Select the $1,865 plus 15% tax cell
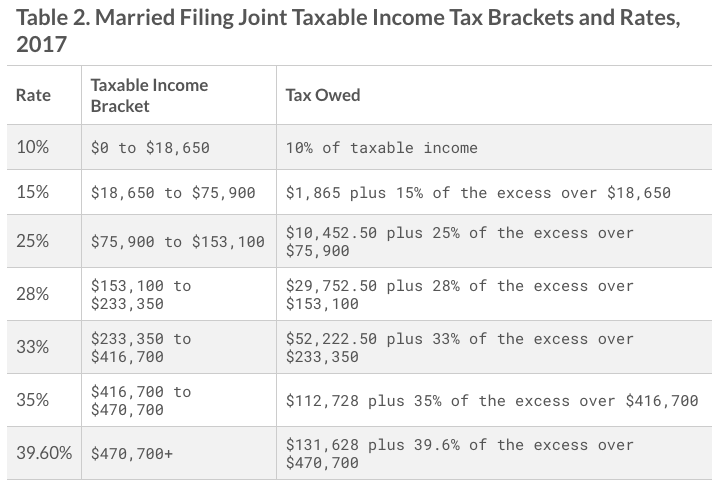Screen dimensions: 720x486 click(x=478, y=192)
